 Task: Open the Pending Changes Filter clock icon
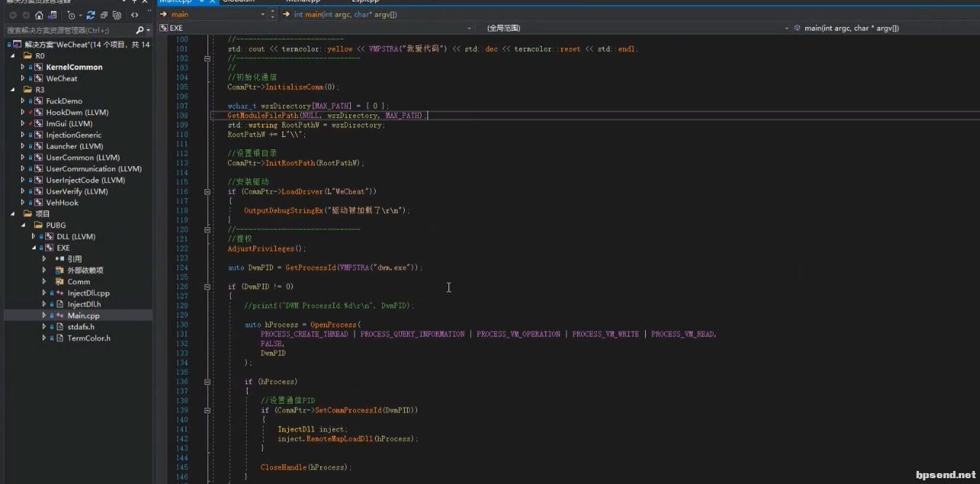click(x=71, y=15)
